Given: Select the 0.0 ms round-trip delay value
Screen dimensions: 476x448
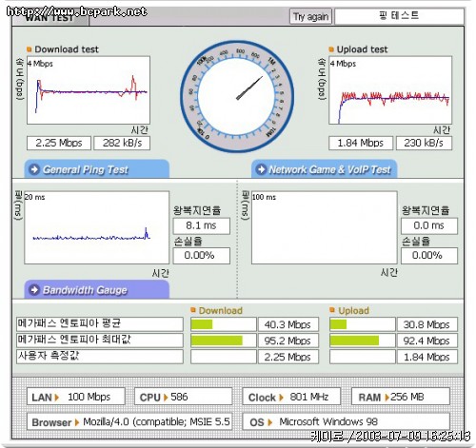Looking at the screenshot, I should coord(429,225).
